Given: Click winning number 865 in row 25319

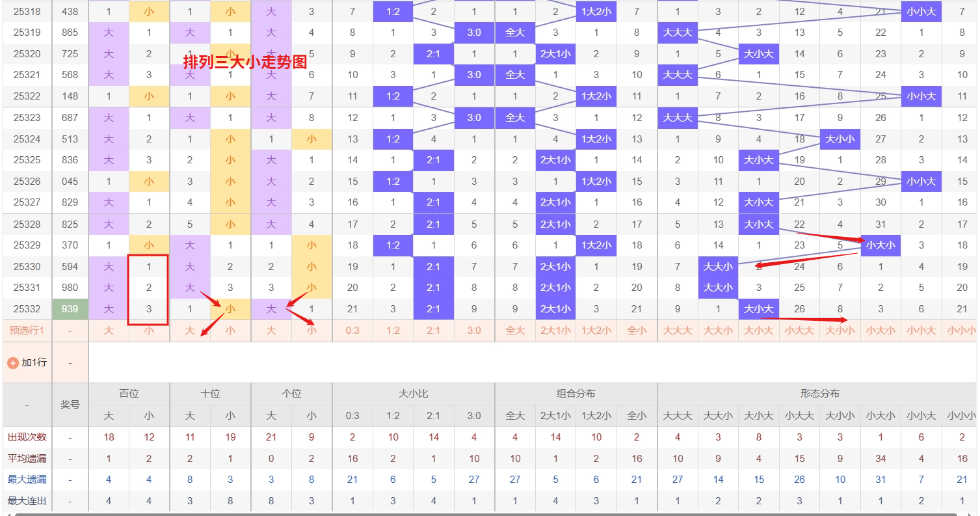Looking at the screenshot, I should click(70, 33).
